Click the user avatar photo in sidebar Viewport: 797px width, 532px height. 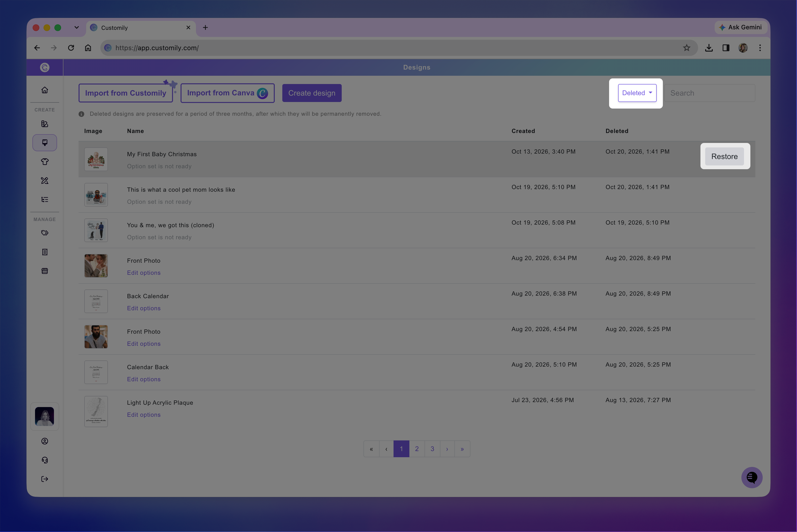(44, 416)
